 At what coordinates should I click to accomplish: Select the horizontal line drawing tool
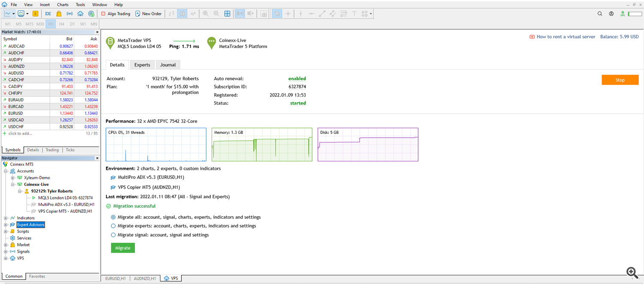coord(311,14)
